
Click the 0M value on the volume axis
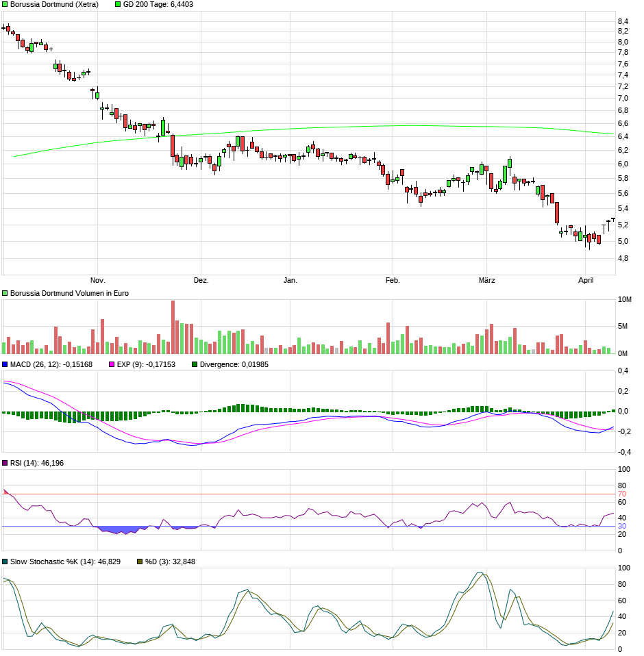pos(623,353)
